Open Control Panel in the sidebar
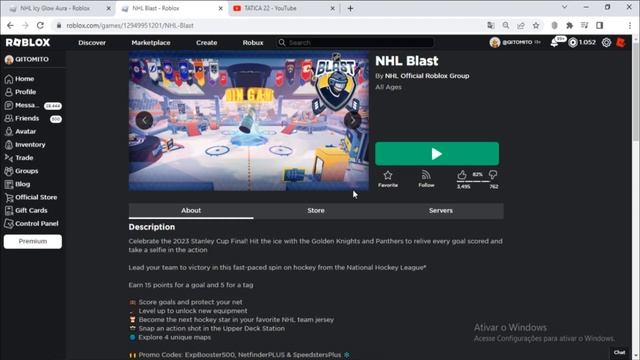Screen dimensions: 640x360 [31, 223]
